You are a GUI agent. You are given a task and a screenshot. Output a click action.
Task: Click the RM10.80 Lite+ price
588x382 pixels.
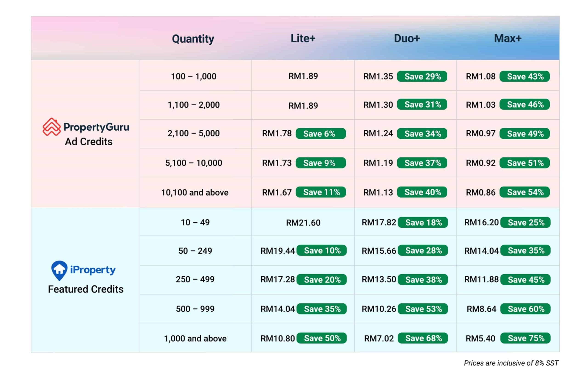coord(278,338)
